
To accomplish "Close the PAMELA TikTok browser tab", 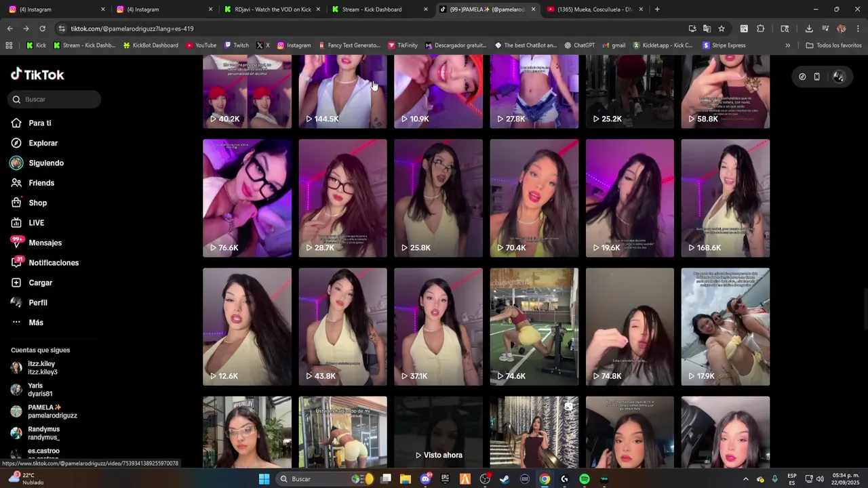I will 533,9.
